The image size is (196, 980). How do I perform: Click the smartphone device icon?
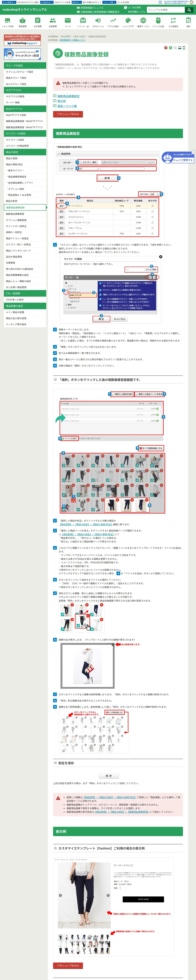(184, 48)
